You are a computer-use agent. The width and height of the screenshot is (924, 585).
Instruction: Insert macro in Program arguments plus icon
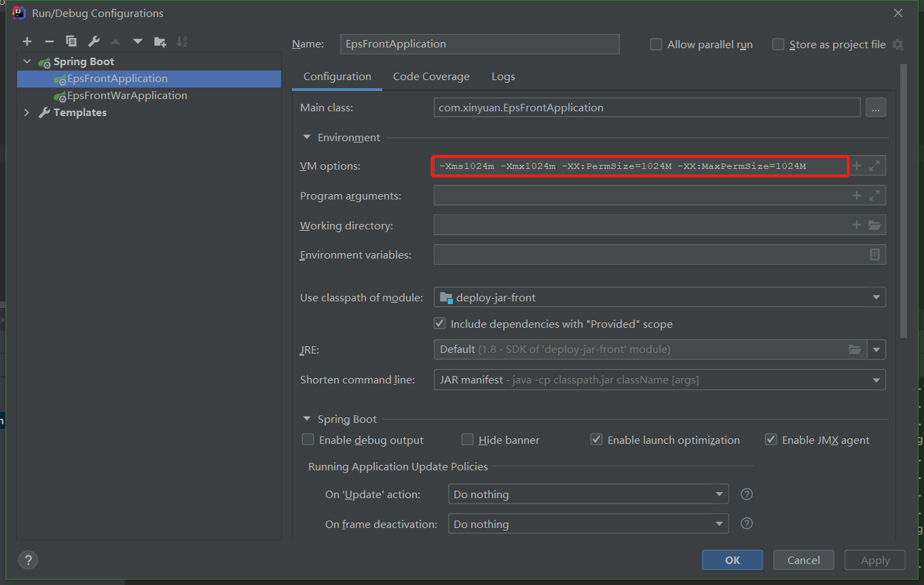tap(857, 195)
